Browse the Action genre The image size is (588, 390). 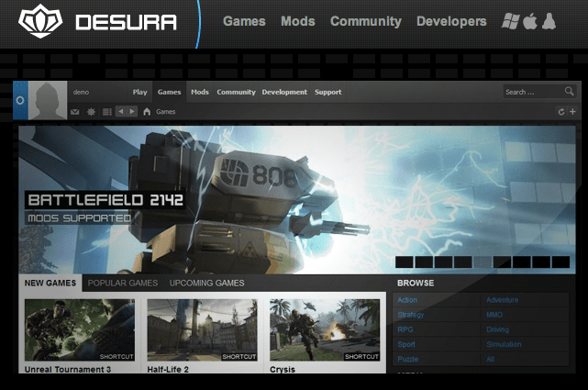pos(407,300)
